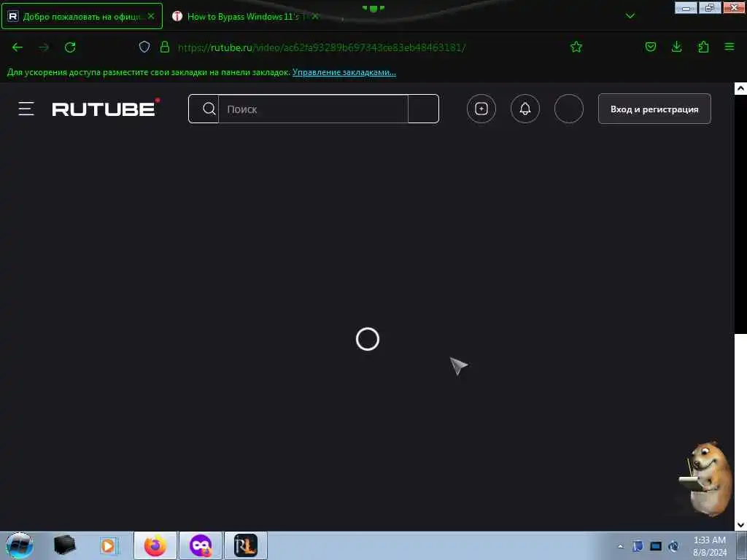Open the RL taskbar application

click(245, 545)
